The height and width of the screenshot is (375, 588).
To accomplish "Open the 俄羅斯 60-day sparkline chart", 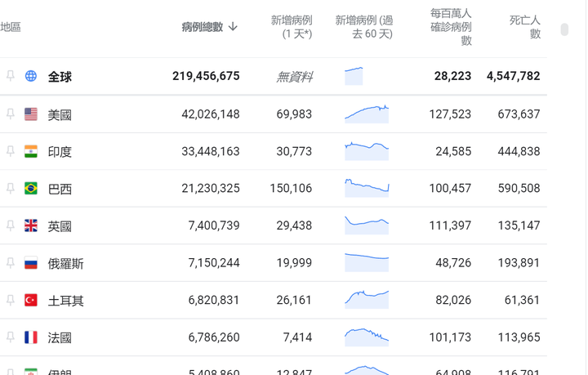I will (x=367, y=263).
